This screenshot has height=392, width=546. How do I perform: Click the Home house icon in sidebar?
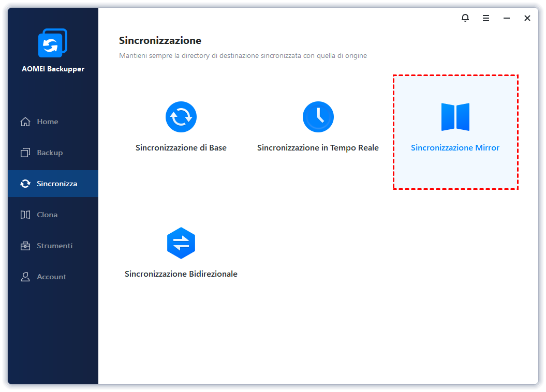pyautogui.click(x=25, y=122)
